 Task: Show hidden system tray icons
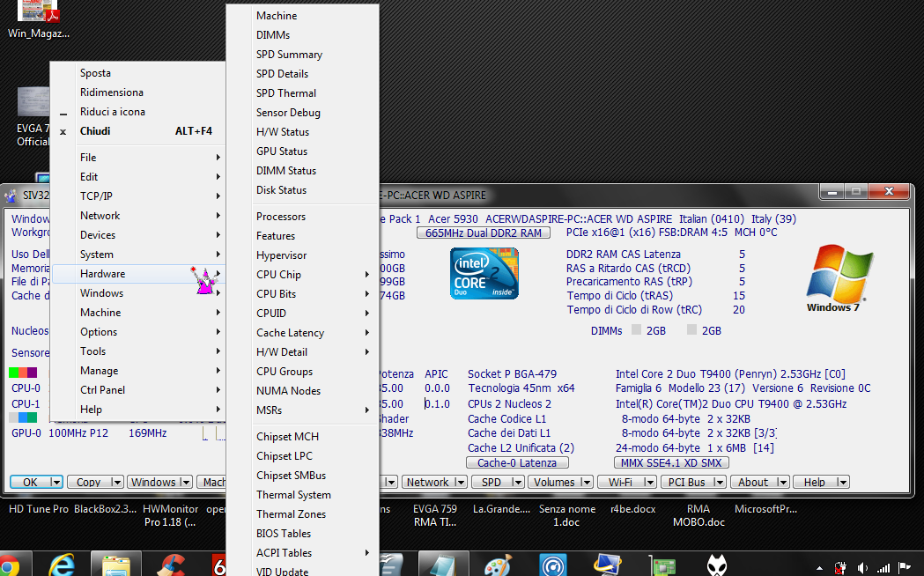[x=819, y=568]
